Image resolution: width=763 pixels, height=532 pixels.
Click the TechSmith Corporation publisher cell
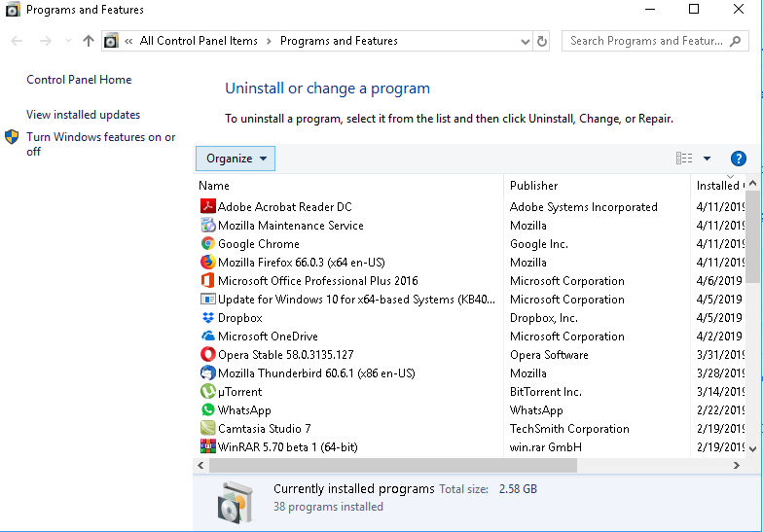(569, 428)
